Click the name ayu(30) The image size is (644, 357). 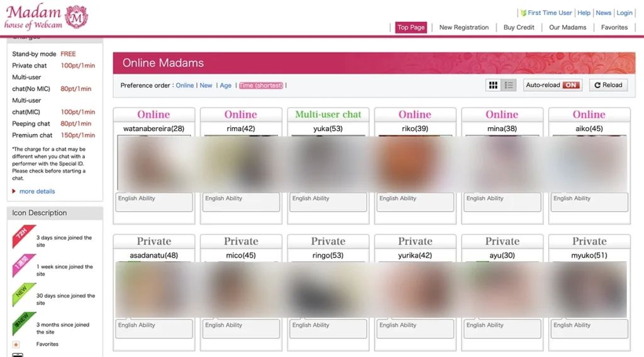pos(502,256)
